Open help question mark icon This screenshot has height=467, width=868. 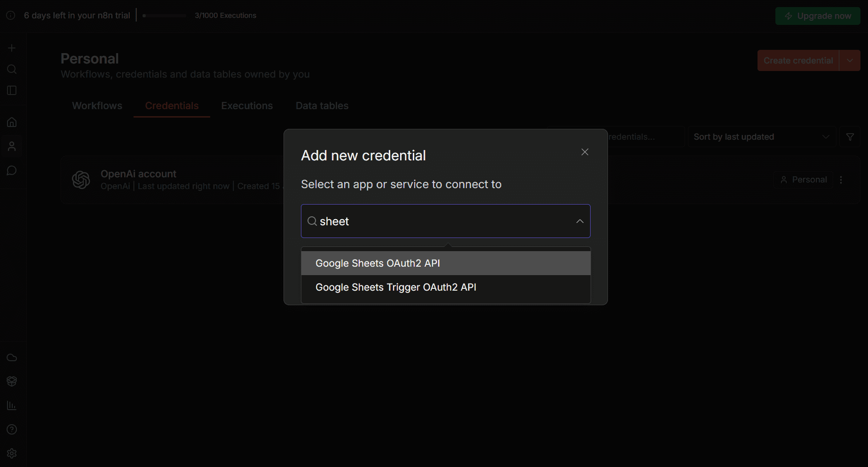coord(12,429)
